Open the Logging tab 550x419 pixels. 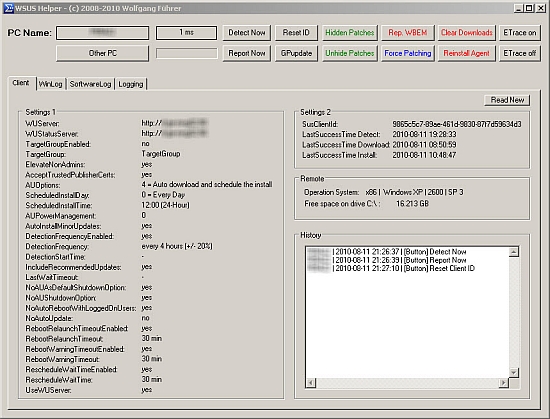[130, 84]
